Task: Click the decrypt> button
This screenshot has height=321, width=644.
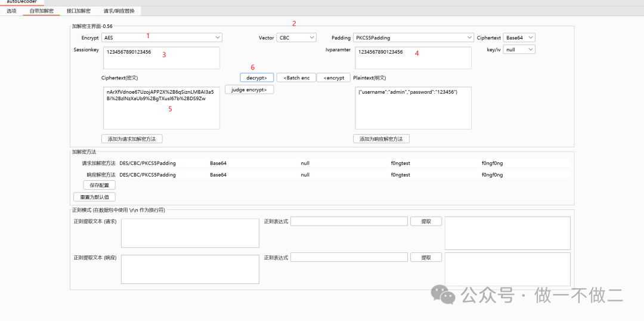Action: 257,78
